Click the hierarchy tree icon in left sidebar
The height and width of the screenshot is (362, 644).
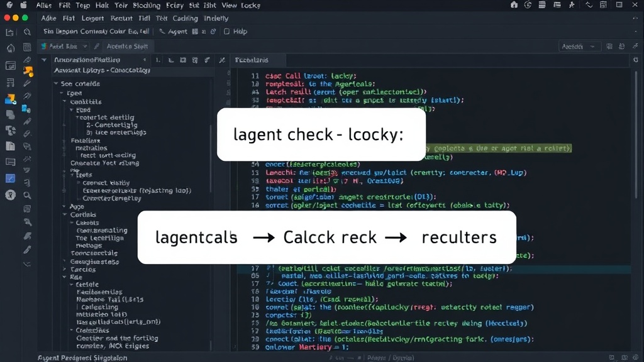[x=10, y=131]
